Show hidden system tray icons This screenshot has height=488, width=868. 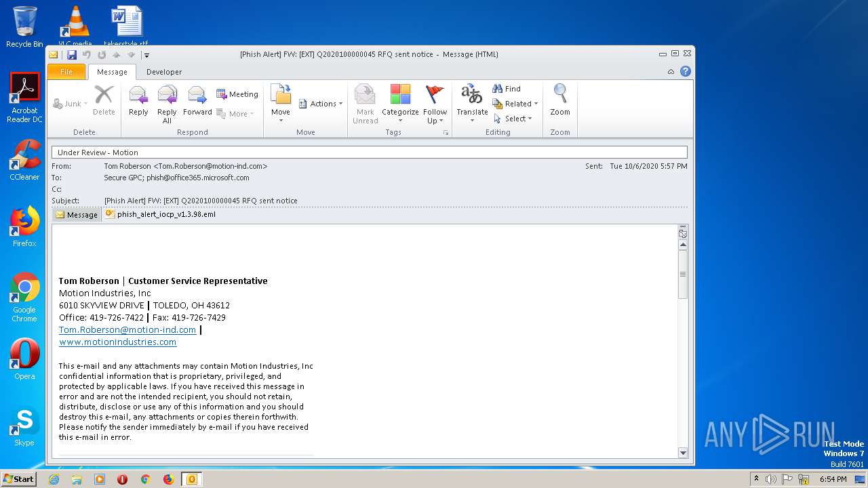tap(756, 479)
